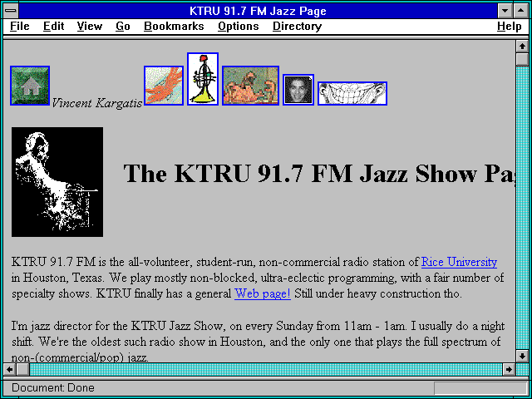Click the Document: Done status text

pos(53,387)
